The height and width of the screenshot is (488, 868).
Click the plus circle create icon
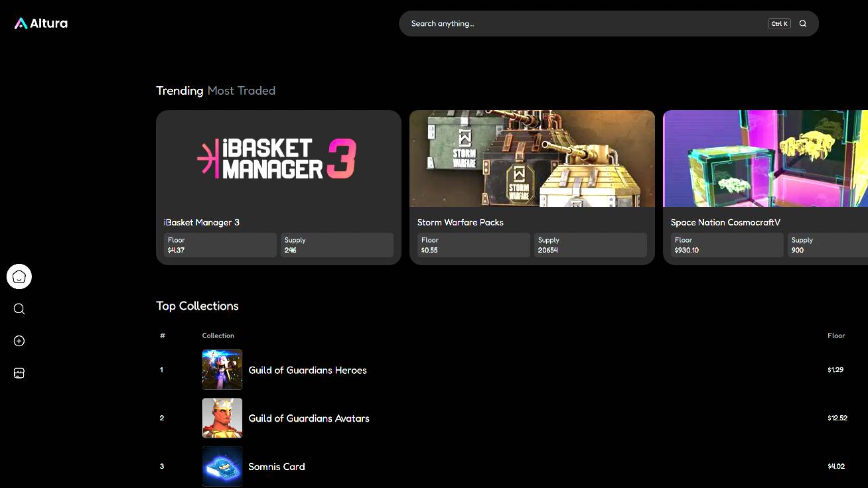pos(19,341)
